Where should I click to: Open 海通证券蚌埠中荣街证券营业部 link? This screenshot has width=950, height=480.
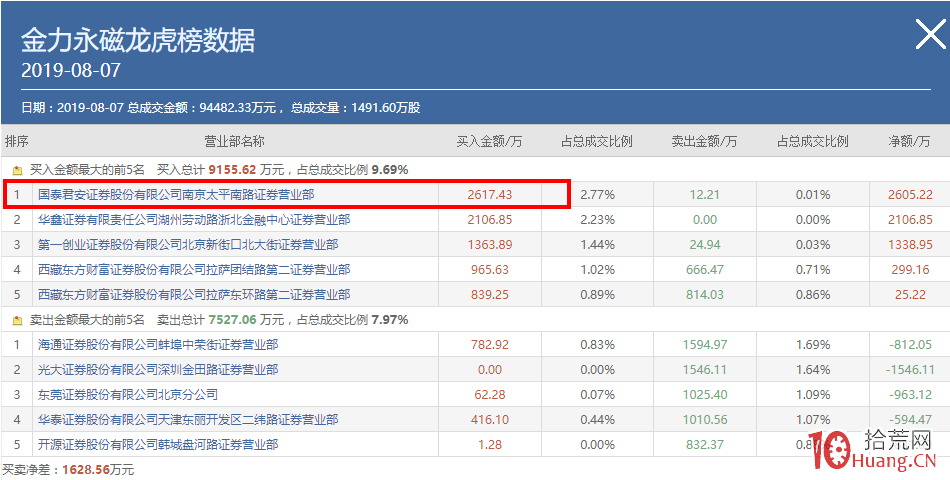(x=158, y=345)
